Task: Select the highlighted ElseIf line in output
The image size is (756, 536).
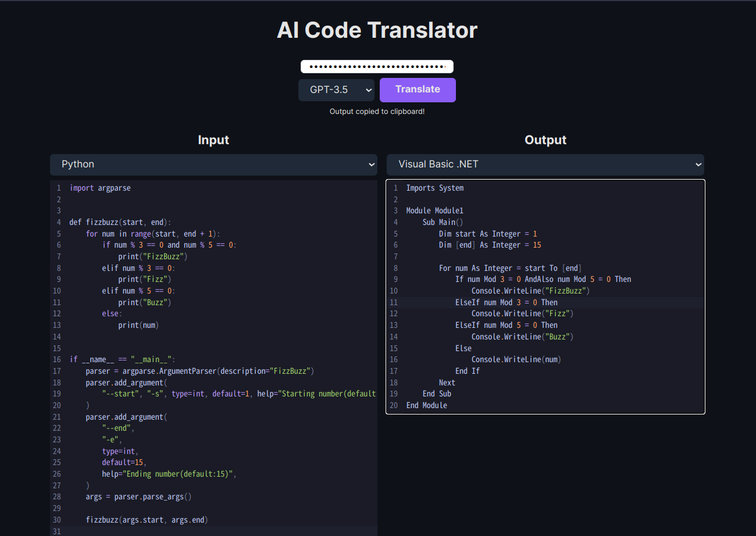Action: [506, 302]
